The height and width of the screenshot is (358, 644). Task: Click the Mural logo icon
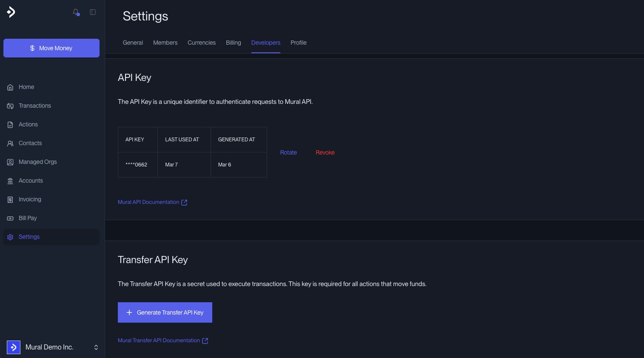pyautogui.click(x=11, y=12)
